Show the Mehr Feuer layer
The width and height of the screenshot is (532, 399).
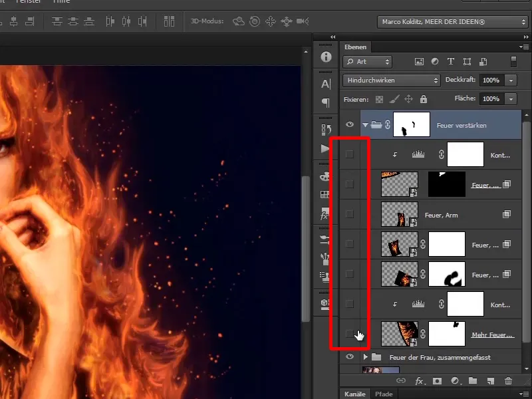click(350, 334)
